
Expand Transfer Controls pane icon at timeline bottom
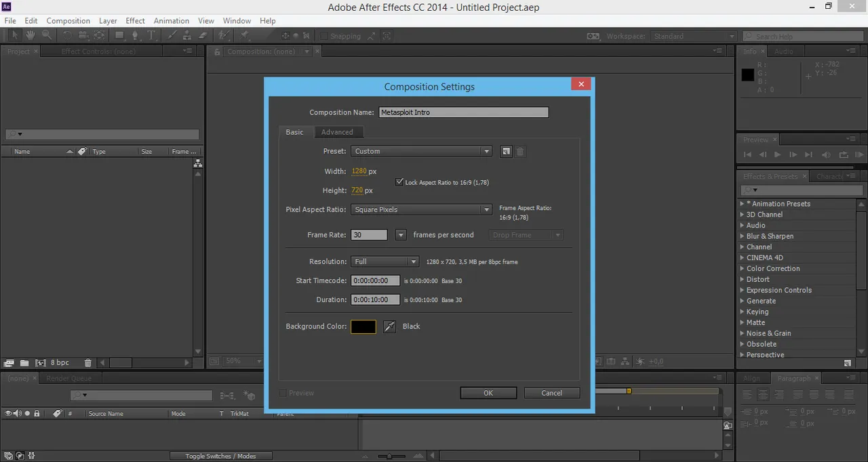pos(20,456)
